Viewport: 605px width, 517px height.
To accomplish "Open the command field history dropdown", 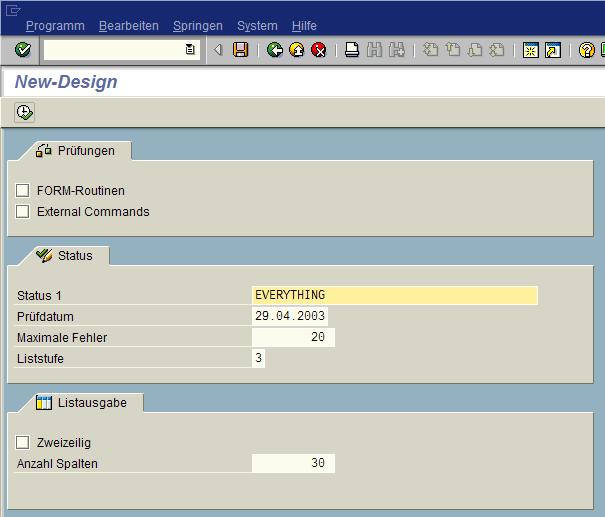I will 190,50.
